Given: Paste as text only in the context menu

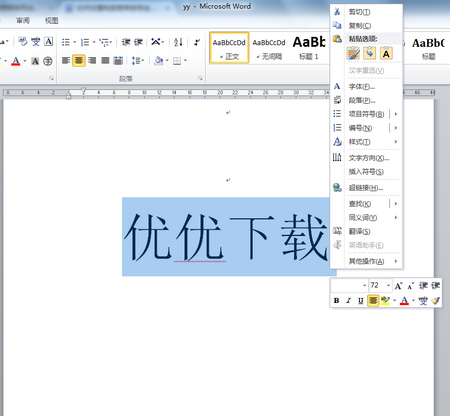Looking at the screenshot, I should pos(386,53).
